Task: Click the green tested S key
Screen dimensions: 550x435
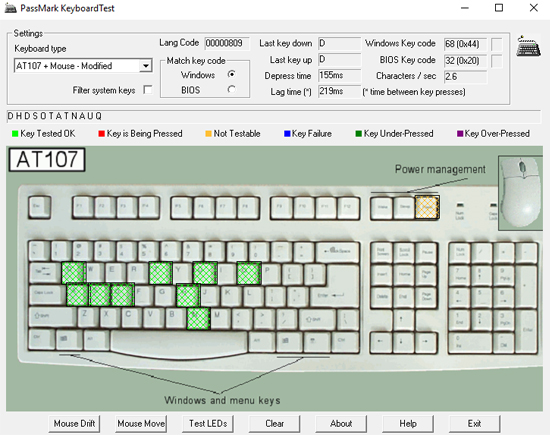Action: click(100, 295)
